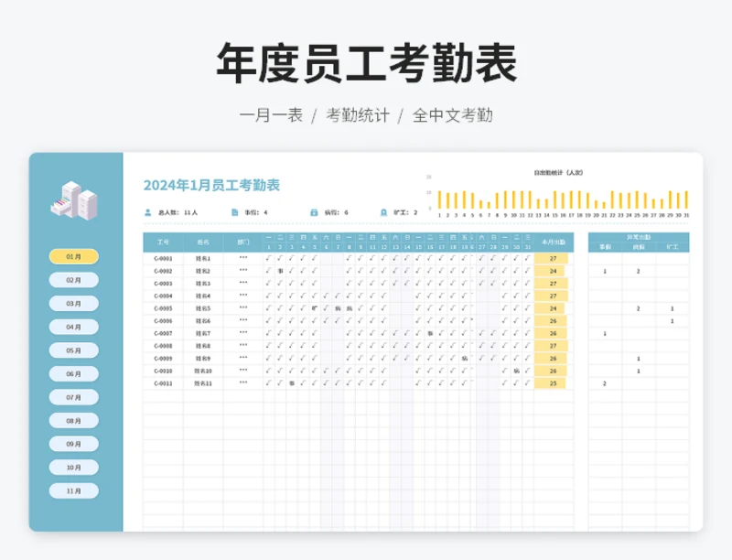The height and width of the screenshot is (560, 732).
Task: Click the filing cabinet logo icon
Action: click(73, 199)
